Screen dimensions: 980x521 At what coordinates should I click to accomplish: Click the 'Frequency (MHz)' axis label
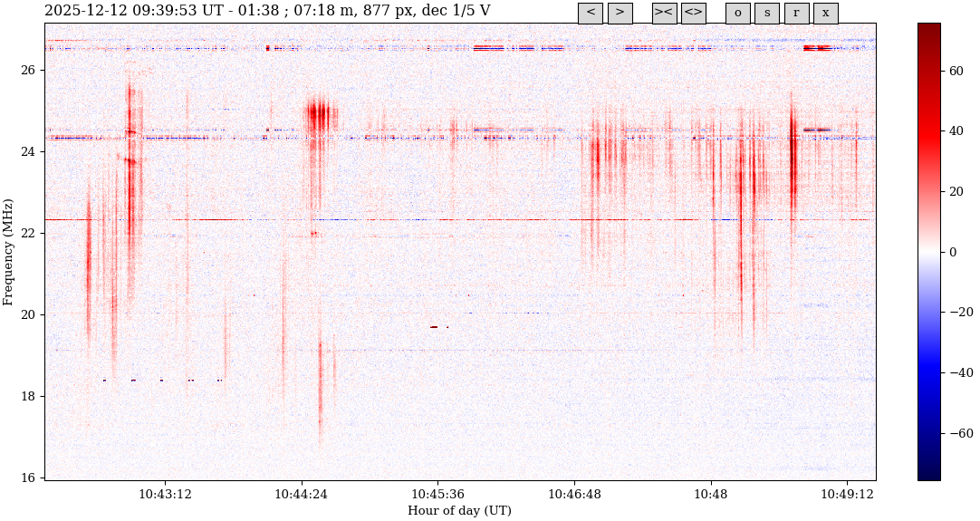click(x=9, y=252)
